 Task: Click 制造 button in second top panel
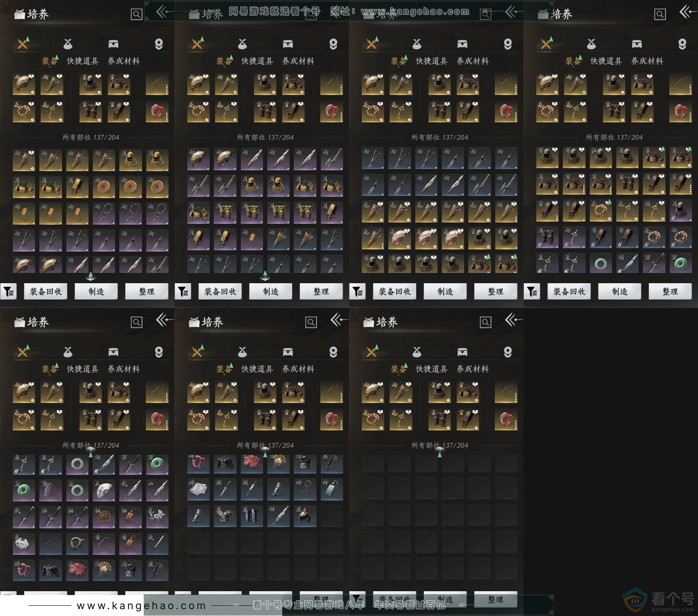coord(271,291)
